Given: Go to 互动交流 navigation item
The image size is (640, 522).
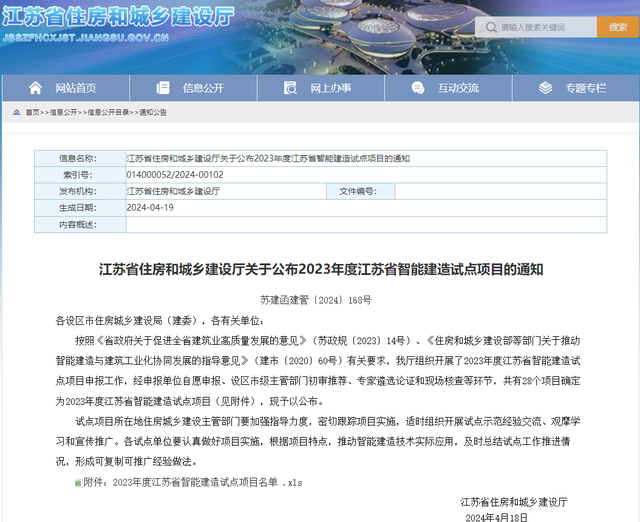Looking at the screenshot, I should (x=458, y=88).
